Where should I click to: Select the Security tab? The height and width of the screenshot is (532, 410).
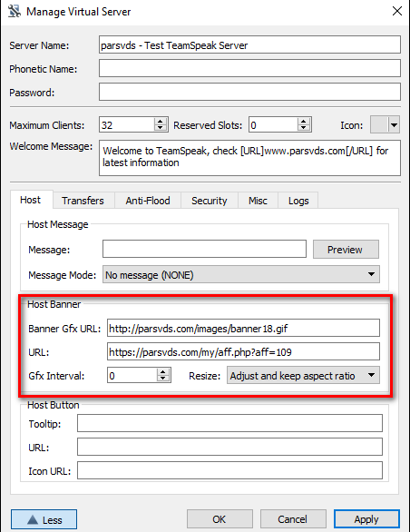210,201
